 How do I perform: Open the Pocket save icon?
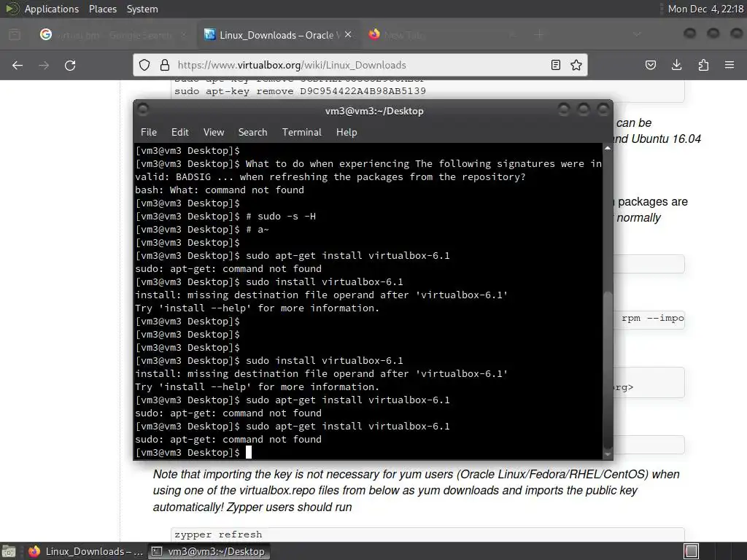click(651, 65)
